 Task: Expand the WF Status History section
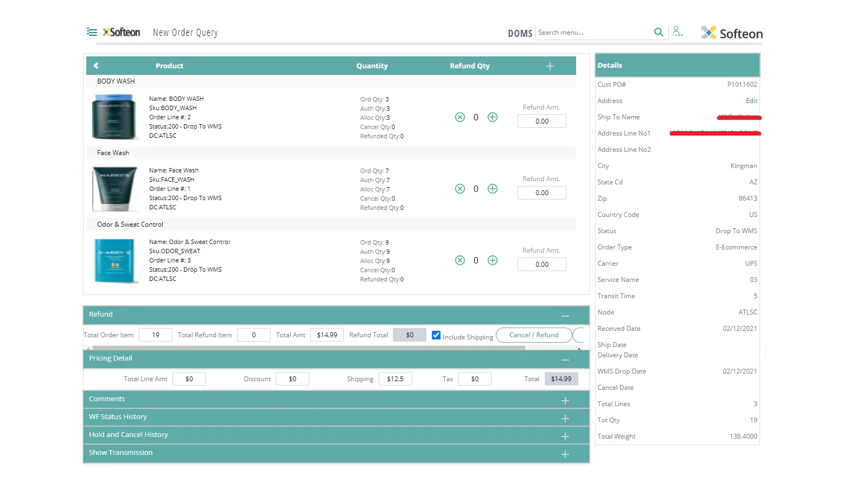[565, 419]
